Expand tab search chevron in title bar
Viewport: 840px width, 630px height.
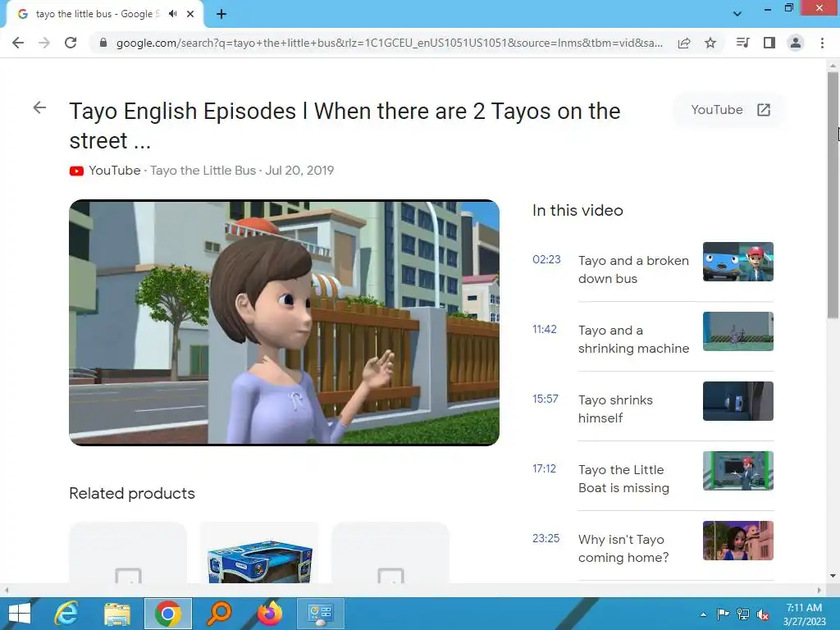737,14
